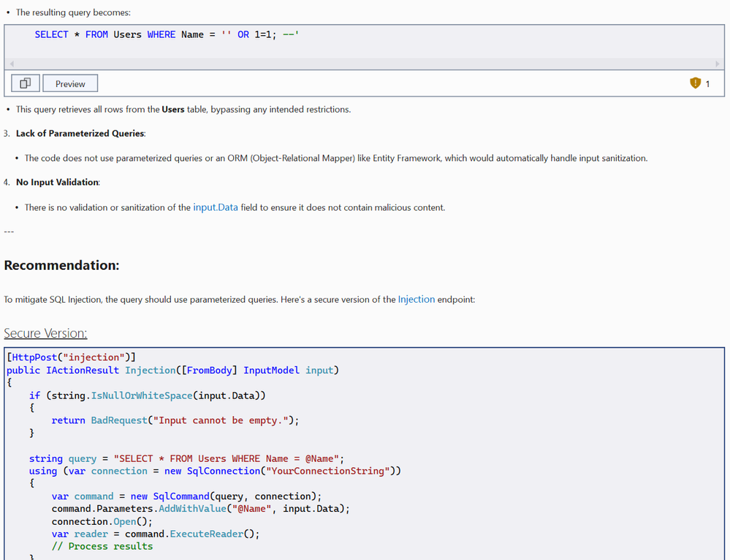Image resolution: width=730 pixels, height=560 pixels.
Task: Click the right scroll arrow under SQL query
Action: 717,64
